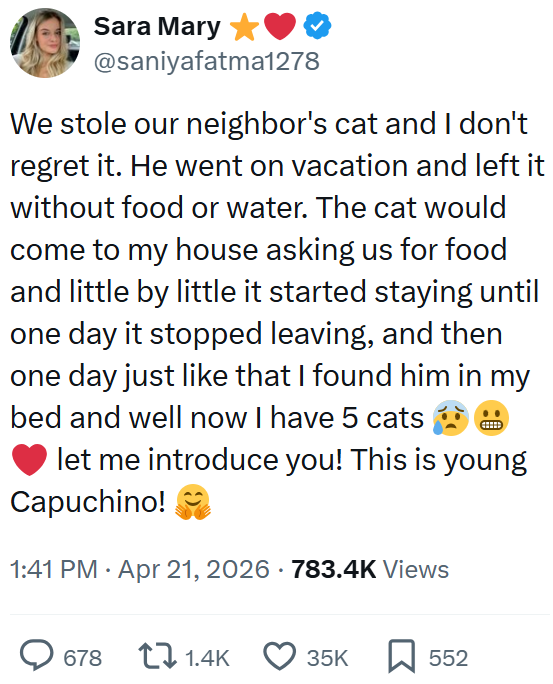553x684 pixels.
Task: Click the grimacing face emoji
Action: pos(491,417)
